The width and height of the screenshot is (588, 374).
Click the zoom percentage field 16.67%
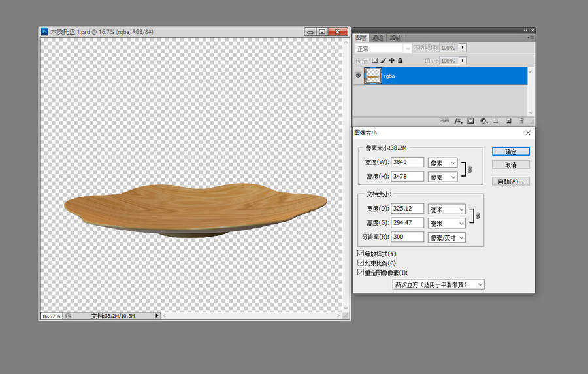click(52, 316)
